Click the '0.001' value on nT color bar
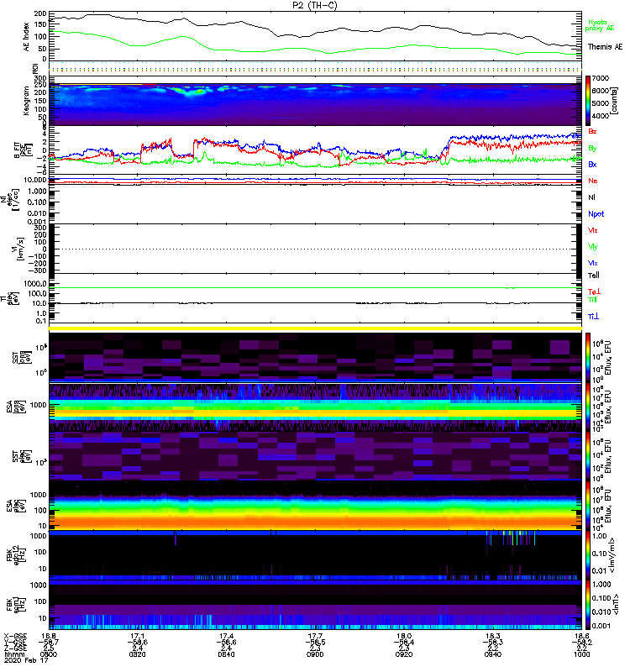 coord(601,626)
